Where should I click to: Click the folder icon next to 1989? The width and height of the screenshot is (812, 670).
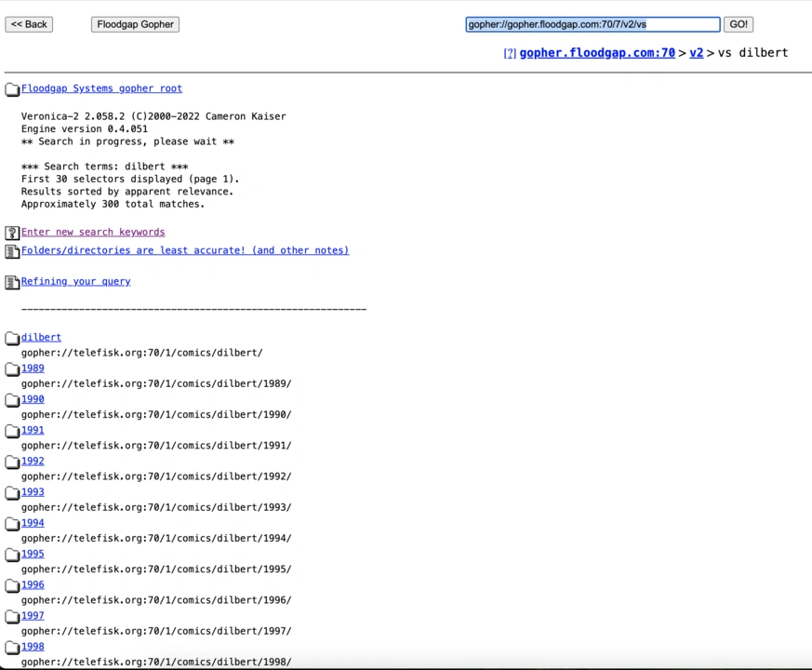(x=12, y=369)
